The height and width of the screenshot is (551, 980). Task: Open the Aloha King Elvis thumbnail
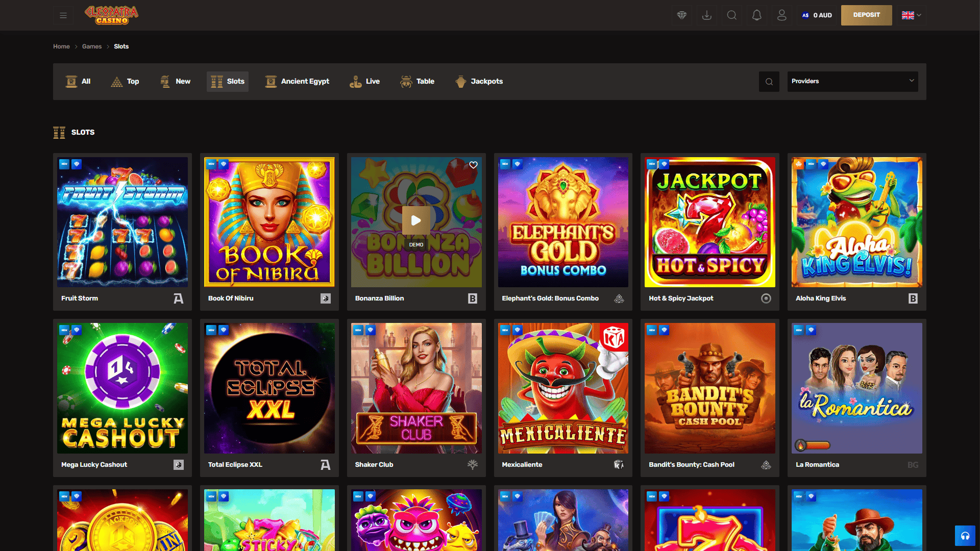[x=857, y=222]
